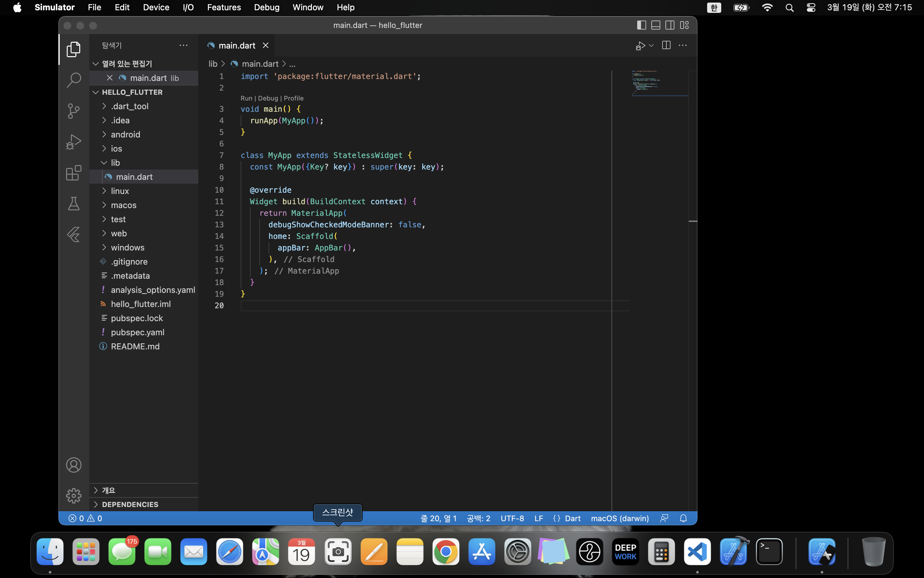Toggle primary sidebar visibility
The height and width of the screenshot is (578, 924).
641,25
